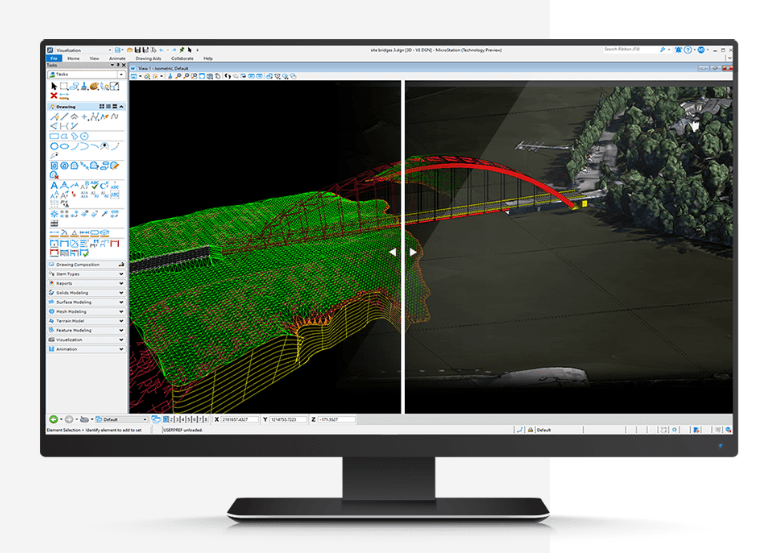This screenshot has height=553, width=761.
Task: Toggle view 5 in view groups bar
Action: [188, 419]
